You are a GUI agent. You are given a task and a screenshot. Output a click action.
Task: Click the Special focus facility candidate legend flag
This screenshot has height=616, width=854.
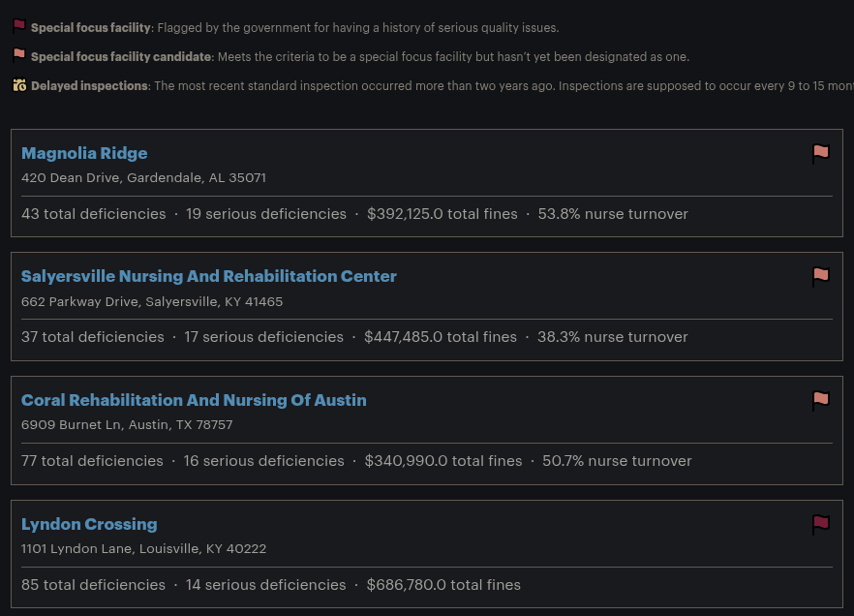coord(19,54)
